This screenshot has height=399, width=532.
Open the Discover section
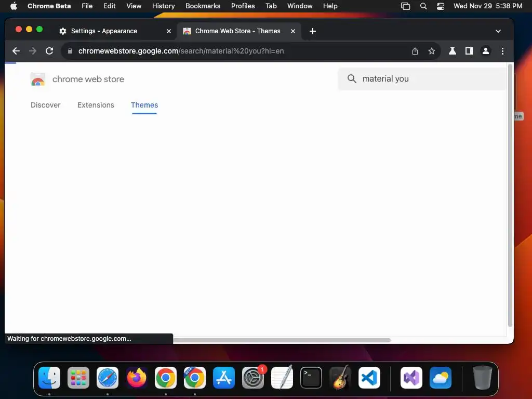point(46,105)
